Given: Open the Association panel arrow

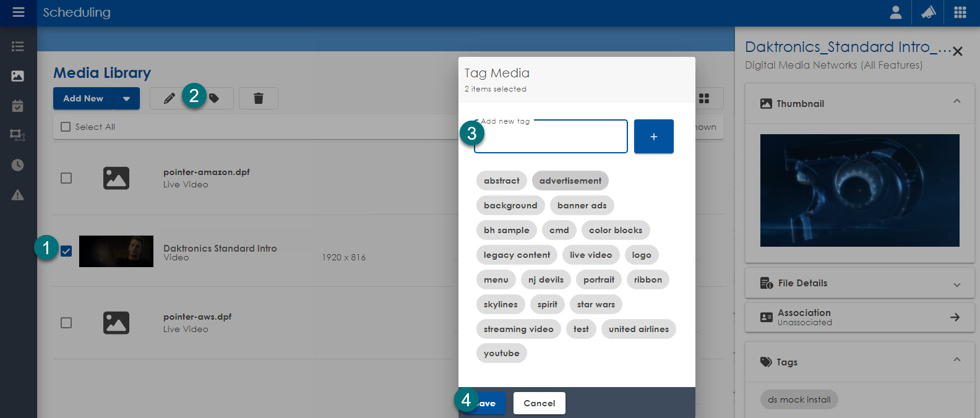Looking at the screenshot, I should [955, 317].
